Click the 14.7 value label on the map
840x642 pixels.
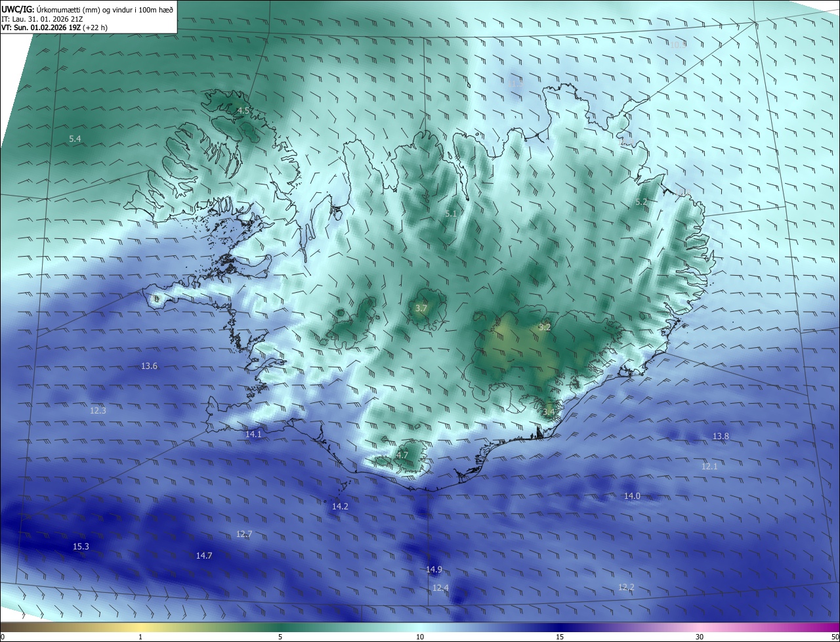click(204, 555)
